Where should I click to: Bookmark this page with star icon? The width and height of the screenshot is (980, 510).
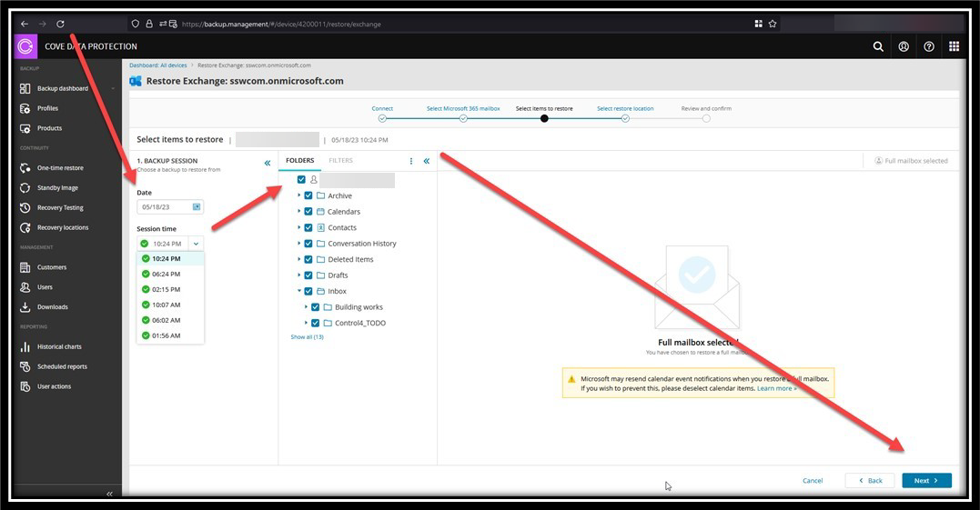click(773, 24)
